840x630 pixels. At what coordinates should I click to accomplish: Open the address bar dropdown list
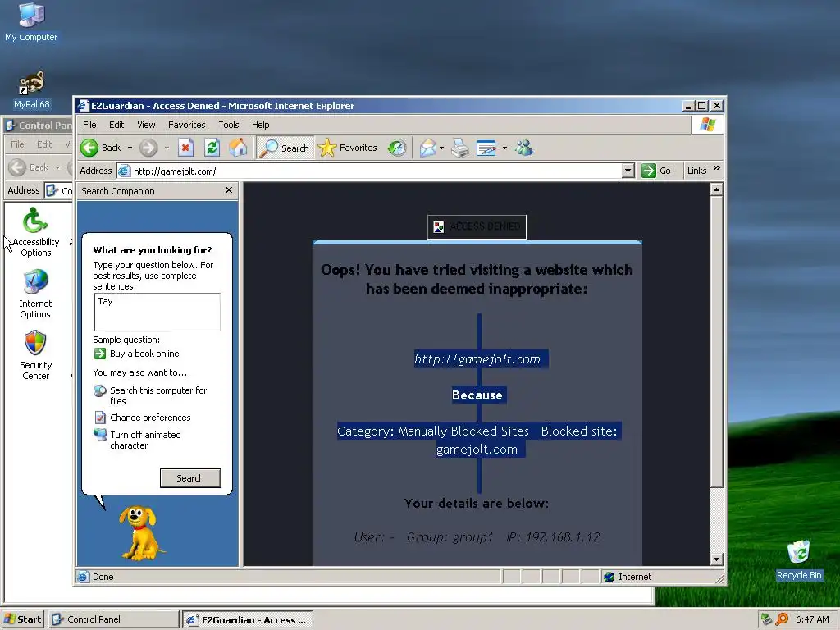[628, 171]
